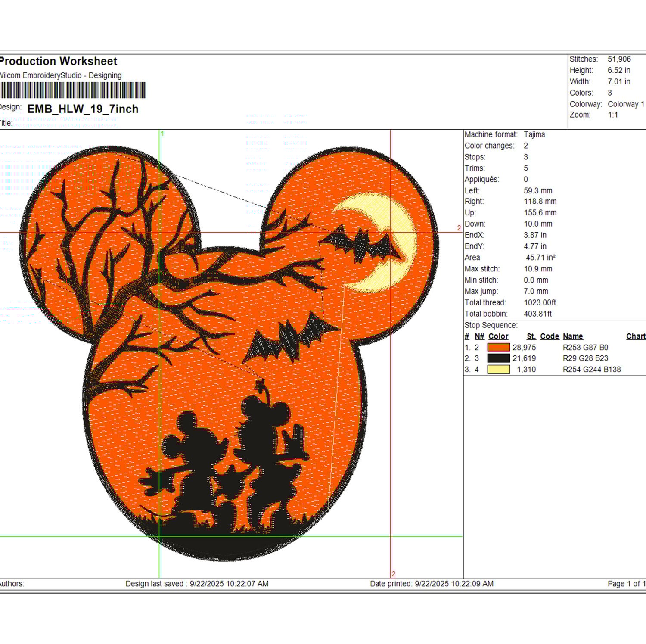Click the EndY value "4.77 in"
The height and width of the screenshot is (644, 646).
[535, 246]
